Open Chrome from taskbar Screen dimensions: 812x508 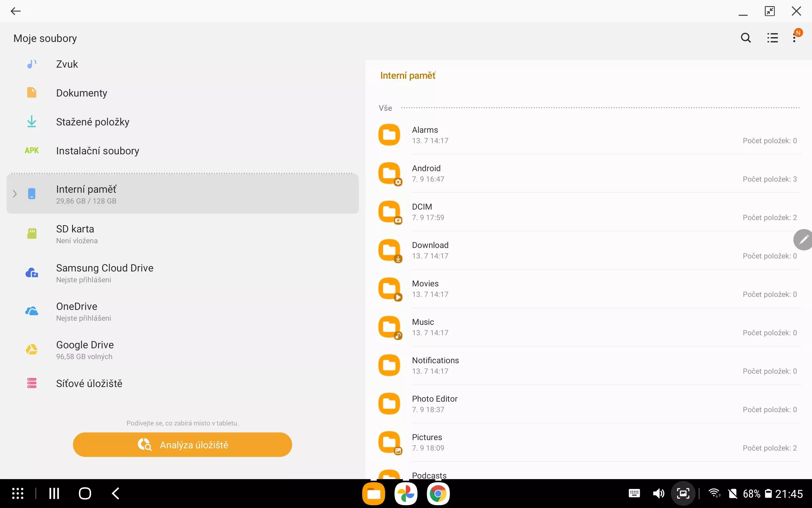(x=438, y=493)
